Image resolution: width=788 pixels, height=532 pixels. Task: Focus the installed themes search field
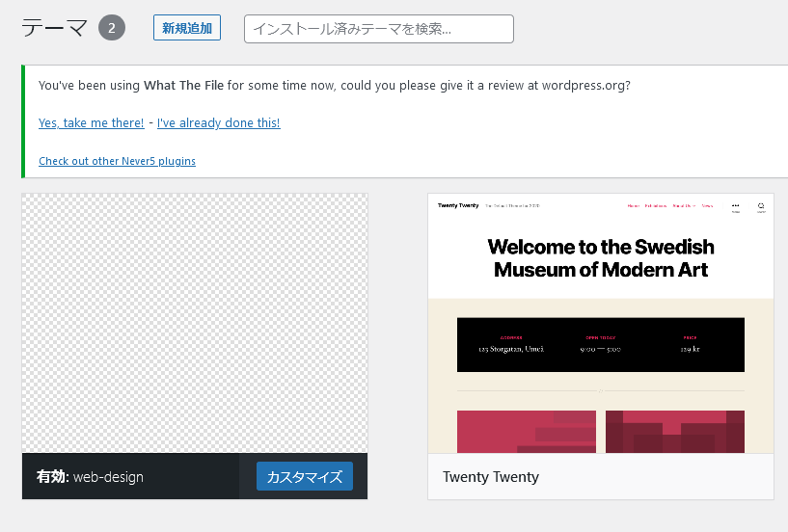coord(378,29)
